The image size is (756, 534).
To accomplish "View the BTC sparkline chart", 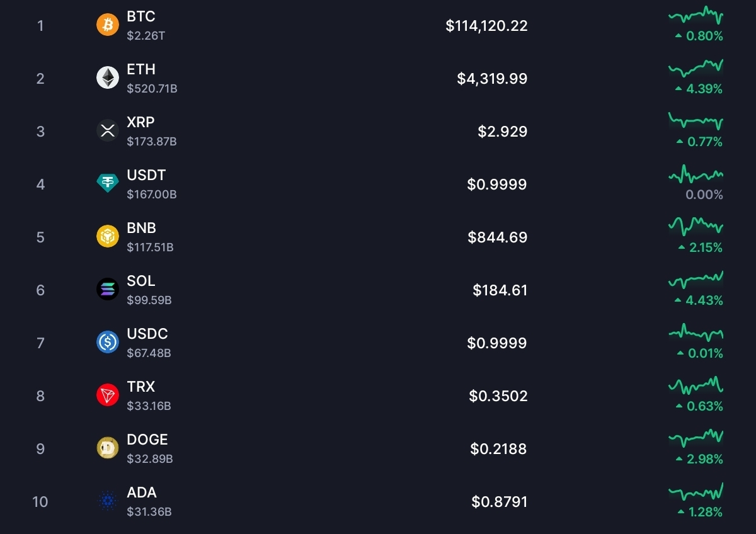I will [696, 15].
